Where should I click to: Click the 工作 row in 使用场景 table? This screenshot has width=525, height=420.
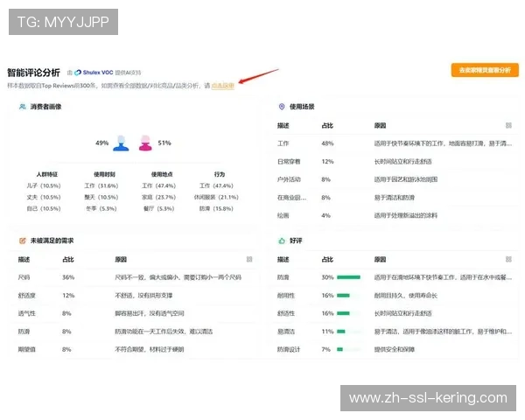click(x=394, y=143)
